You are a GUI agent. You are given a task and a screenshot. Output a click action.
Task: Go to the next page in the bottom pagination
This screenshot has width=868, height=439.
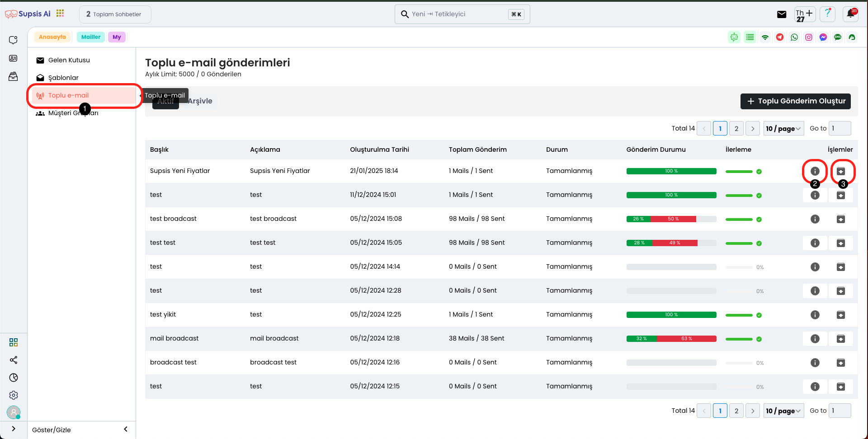click(x=753, y=411)
